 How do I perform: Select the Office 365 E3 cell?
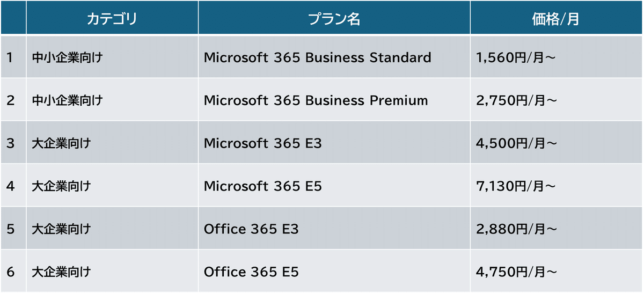[x=334, y=229]
